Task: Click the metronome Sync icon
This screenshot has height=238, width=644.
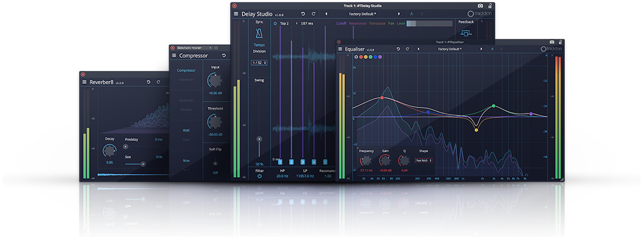Action: [x=259, y=33]
